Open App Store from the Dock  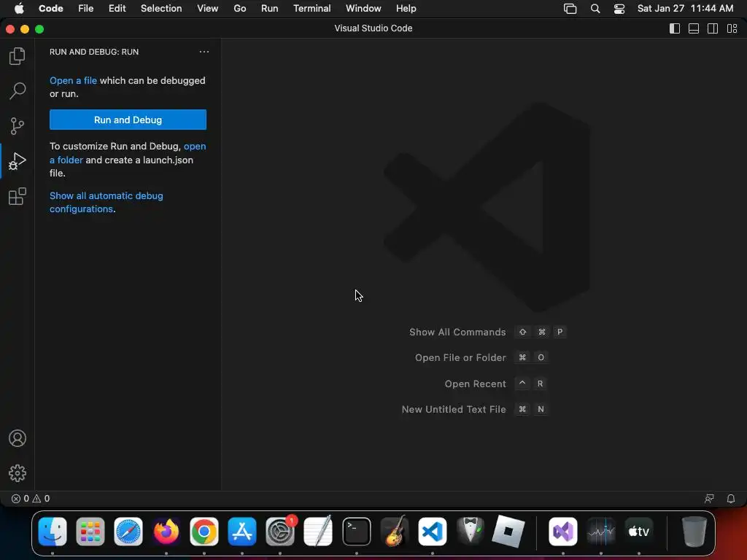(x=242, y=531)
